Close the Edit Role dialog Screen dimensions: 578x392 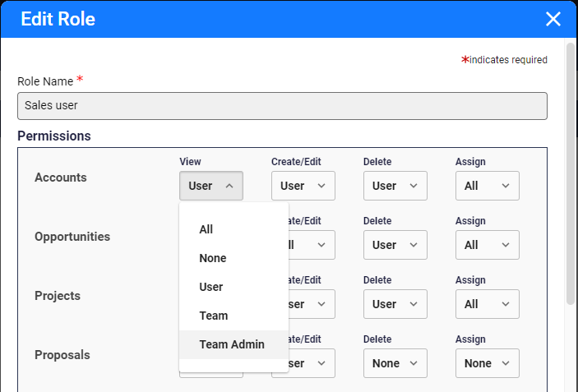coord(553,19)
